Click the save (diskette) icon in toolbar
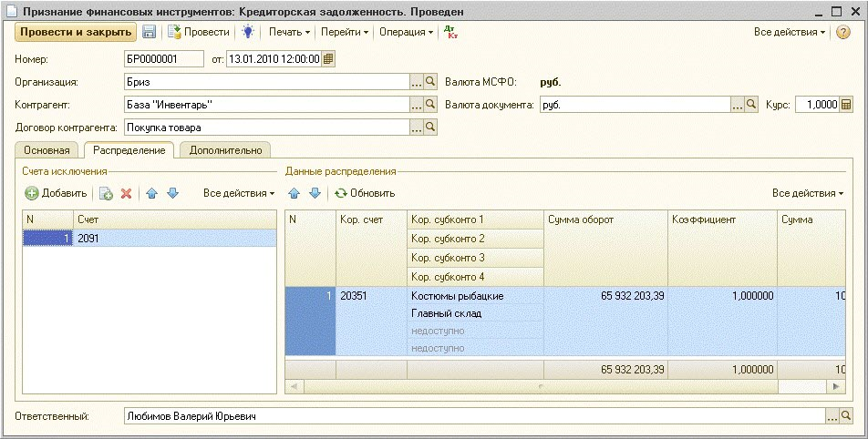 [x=149, y=32]
